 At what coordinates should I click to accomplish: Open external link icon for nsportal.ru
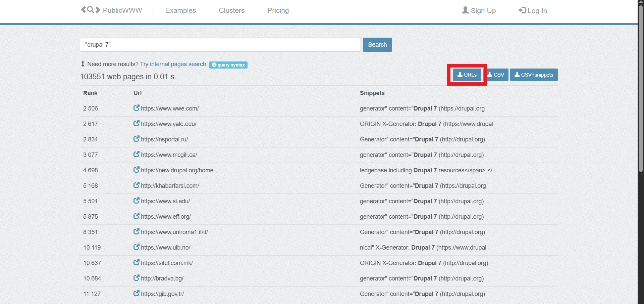coord(136,139)
